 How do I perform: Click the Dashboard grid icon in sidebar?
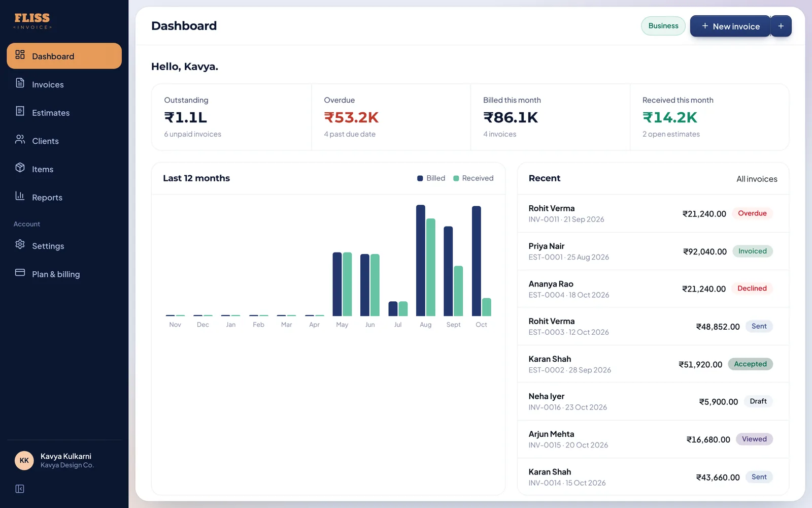tap(20, 54)
